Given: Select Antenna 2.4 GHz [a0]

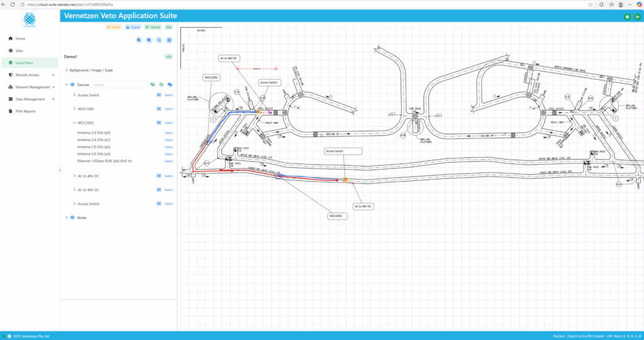Looking at the screenshot, I should [x=169, y=133].
